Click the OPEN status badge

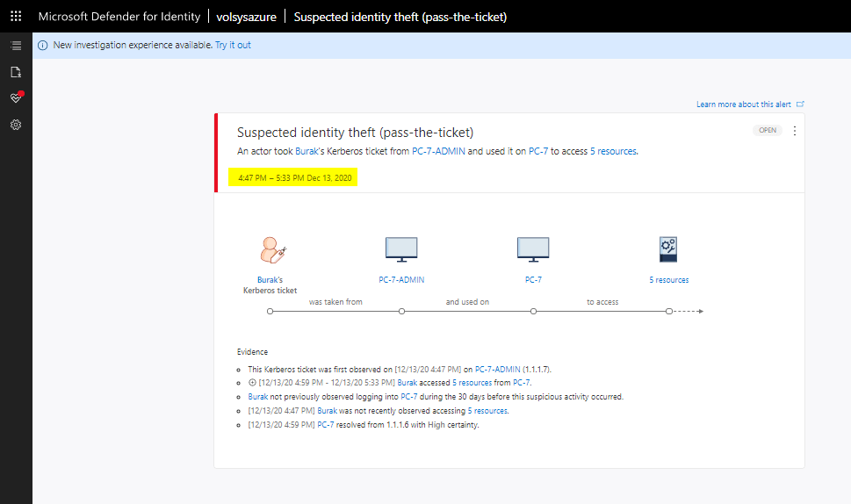click(x=768, y=131)
